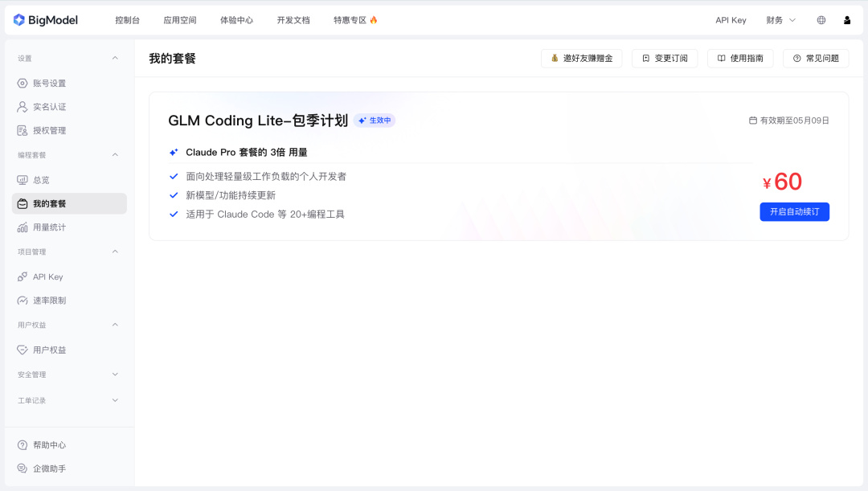
Task: Go to 控制台 in top navigation
Action: point(127,20)
